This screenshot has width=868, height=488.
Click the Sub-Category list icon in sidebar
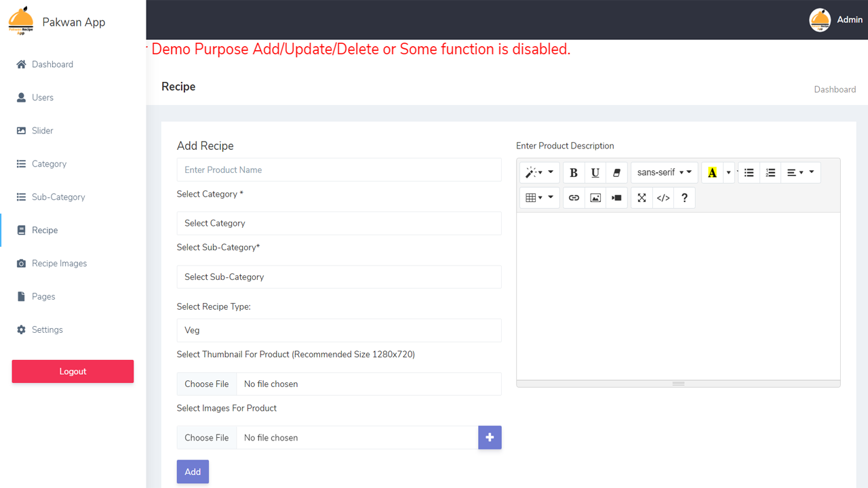coord(21,197)
